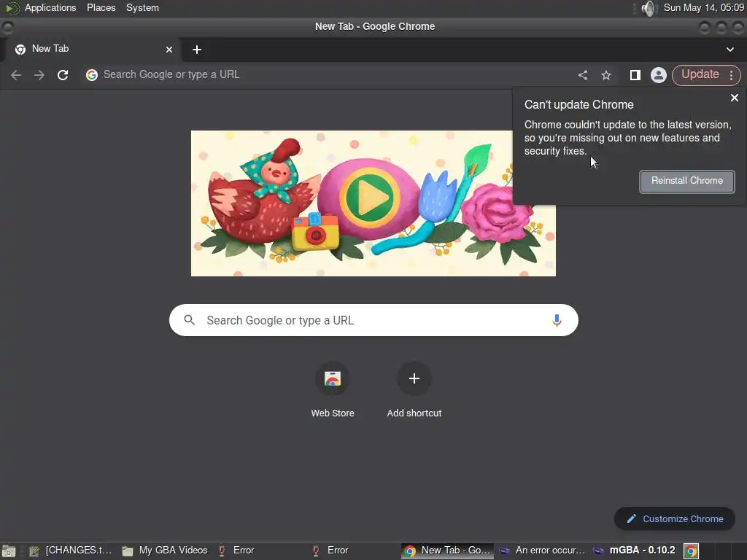Bookmark this tab with the star icon

[x=606, y=75]
